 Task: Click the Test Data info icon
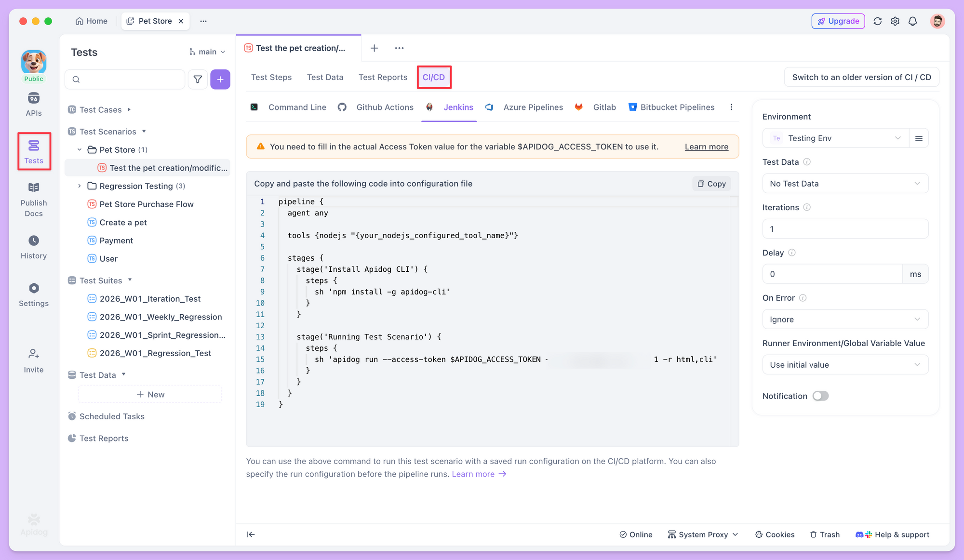coord(807,162)
